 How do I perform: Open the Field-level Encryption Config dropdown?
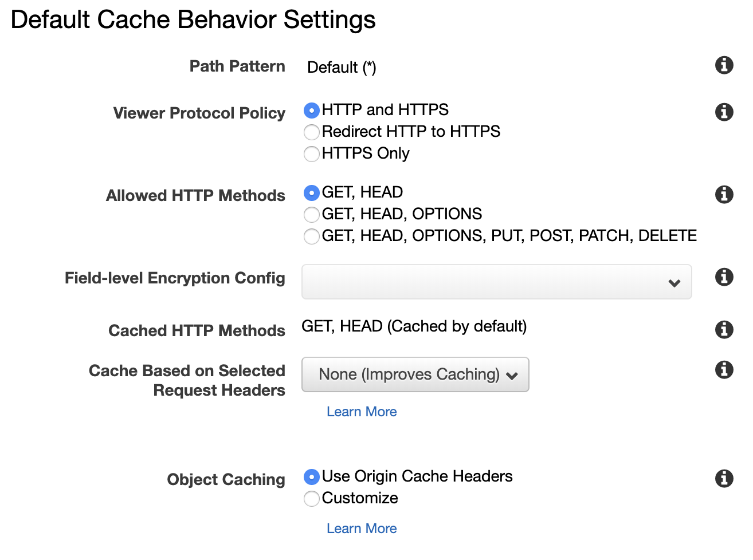click(x=496, y=282)
